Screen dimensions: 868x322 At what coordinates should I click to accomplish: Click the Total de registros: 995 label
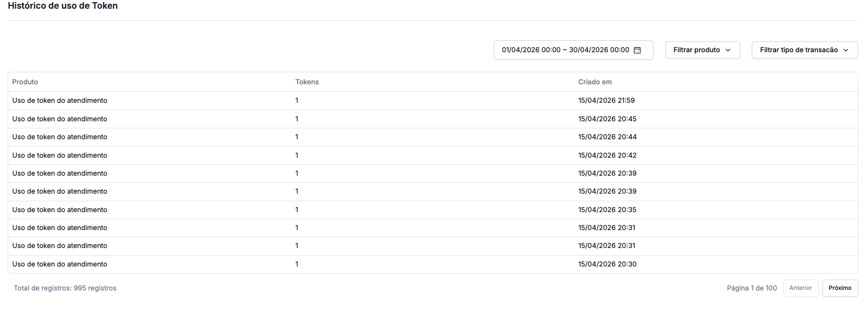coord(65,288)
